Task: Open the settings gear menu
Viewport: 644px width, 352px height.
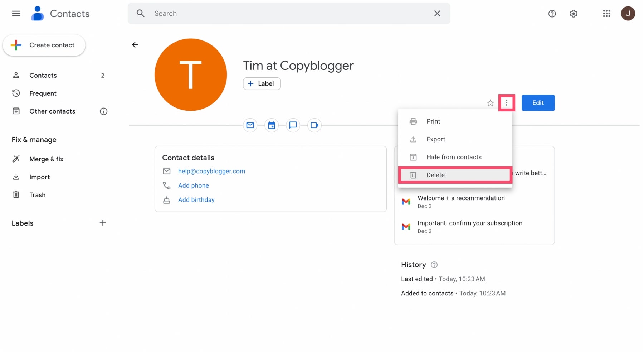Action: click(x=574, y=14)
